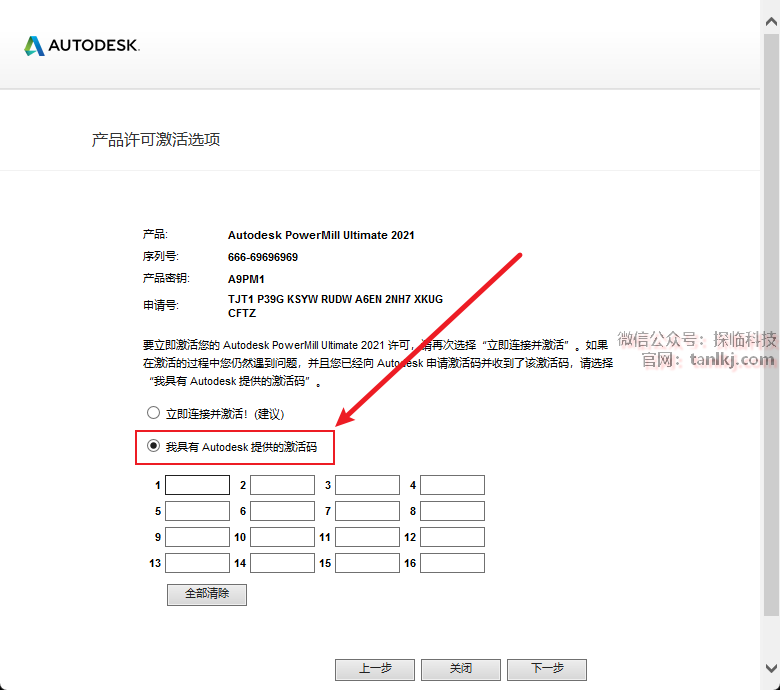Image resolution: width=780 pixels, height=690 pixels.
Task: Click the 关闭 close button
Action: pos(461,669)
